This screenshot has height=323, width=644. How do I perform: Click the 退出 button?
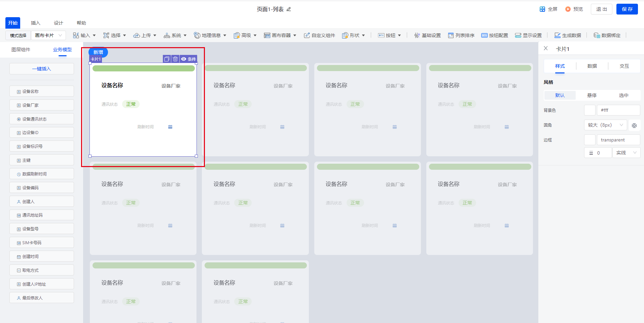(602, 9)
